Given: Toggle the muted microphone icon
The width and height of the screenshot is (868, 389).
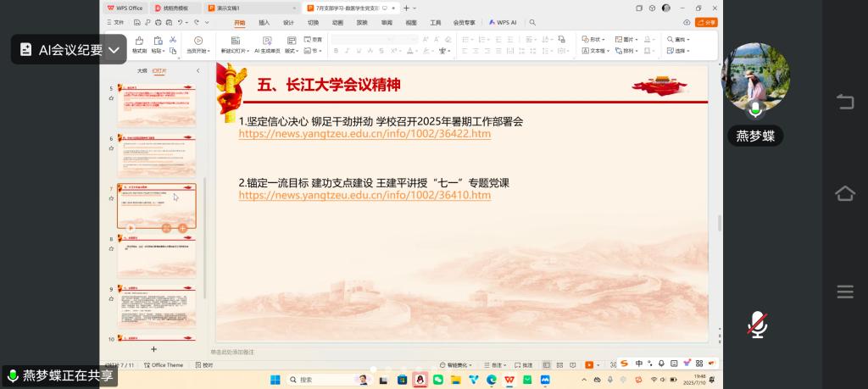Looking at the screenshot, I should [x=757, y=324].
